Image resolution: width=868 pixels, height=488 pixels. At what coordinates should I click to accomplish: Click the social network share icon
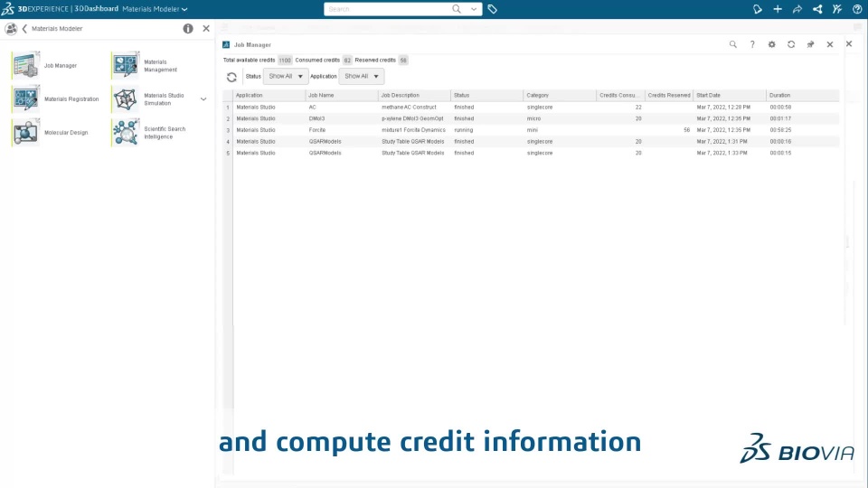(817, 9)
